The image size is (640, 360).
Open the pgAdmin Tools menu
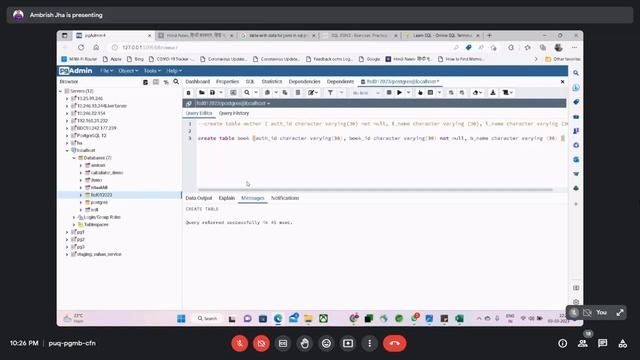click(152, 71)
